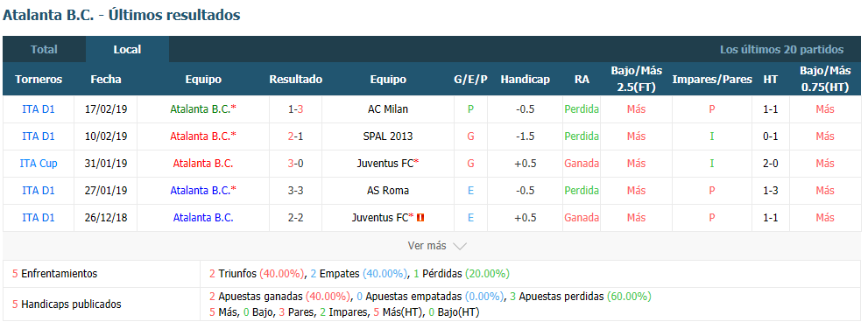The width and height of the screenshot is (868, 329).
Task: Click the Impares/Pares column header
Action: click(712, 79)
